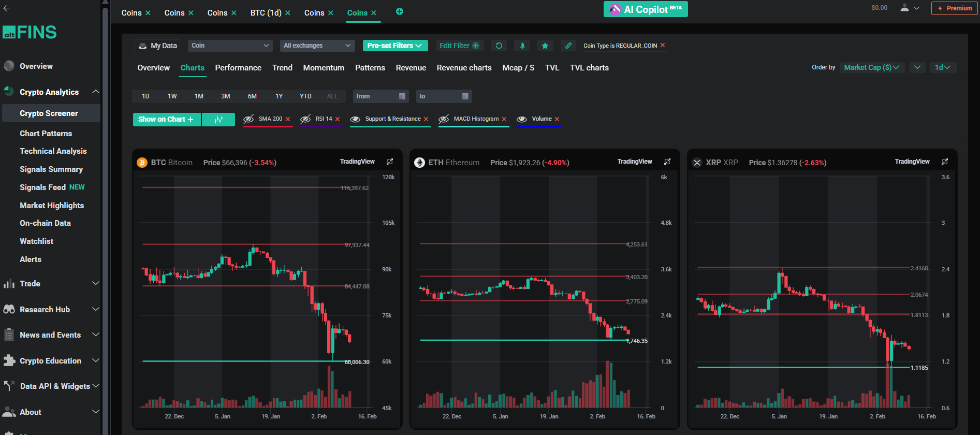Open the All exchanges dropdown

(x=317, y=46)
